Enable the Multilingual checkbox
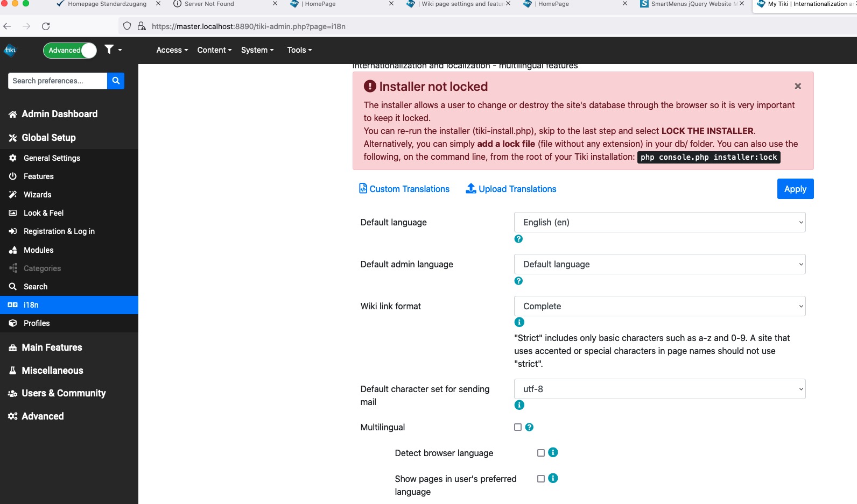The image size is (857, 504). click(x=518, y=427)
